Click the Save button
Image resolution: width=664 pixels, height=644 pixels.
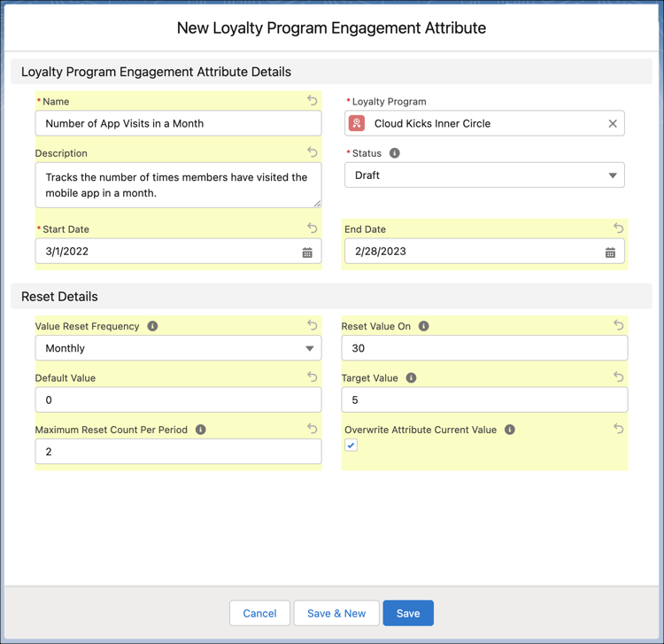coord(408,613)
